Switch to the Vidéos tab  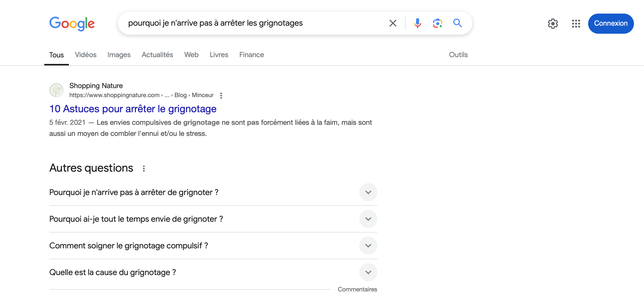click(x=86, y=55)
